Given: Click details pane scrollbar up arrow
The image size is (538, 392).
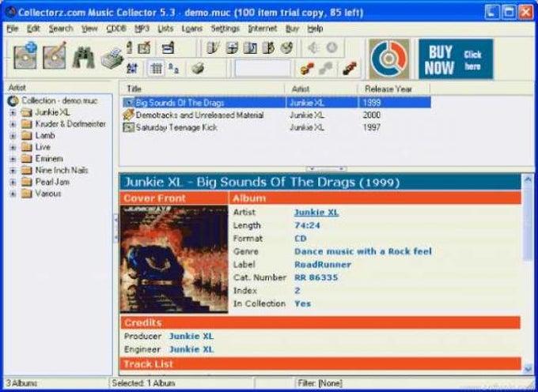Looking at the screenshot, I should [528, 179].
